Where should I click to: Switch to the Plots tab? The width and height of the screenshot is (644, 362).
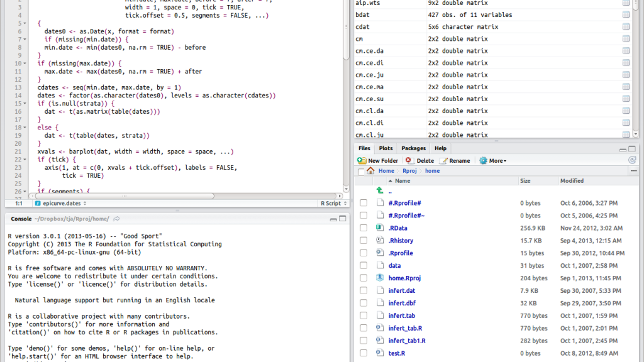386,148
